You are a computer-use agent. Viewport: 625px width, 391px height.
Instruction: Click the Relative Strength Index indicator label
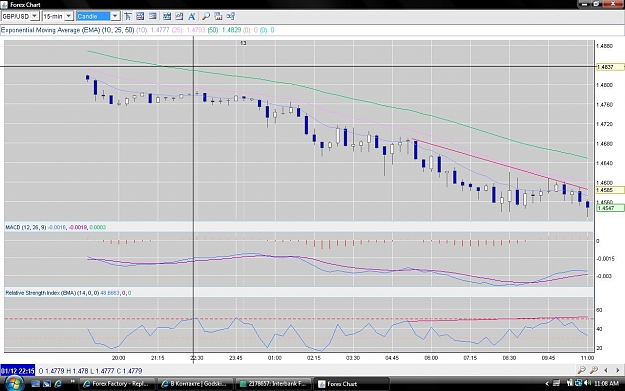[52, 293]
